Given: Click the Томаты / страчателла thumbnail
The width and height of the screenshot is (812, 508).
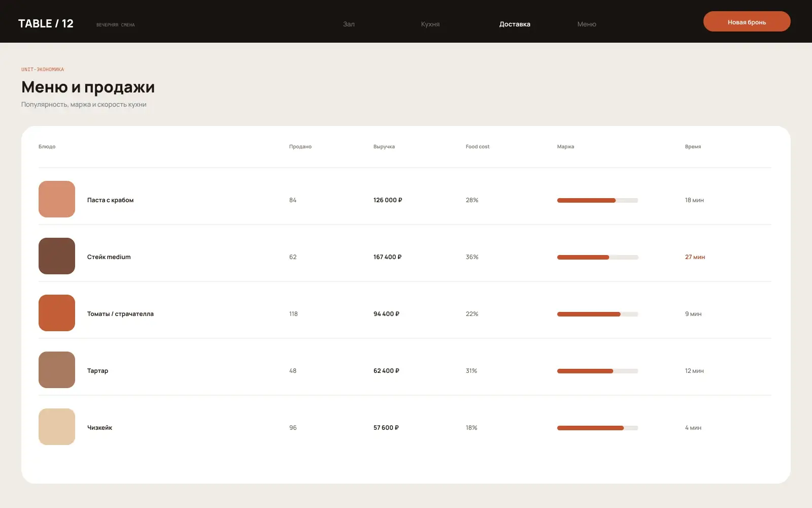Looking at the screenshot, I should tap(57, 313).
